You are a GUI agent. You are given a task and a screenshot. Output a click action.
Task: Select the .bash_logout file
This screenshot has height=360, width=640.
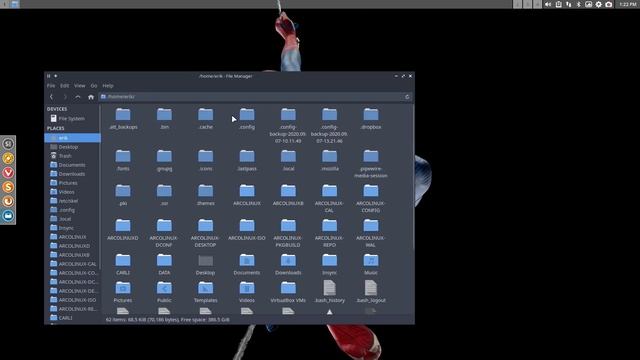[371, 288]
